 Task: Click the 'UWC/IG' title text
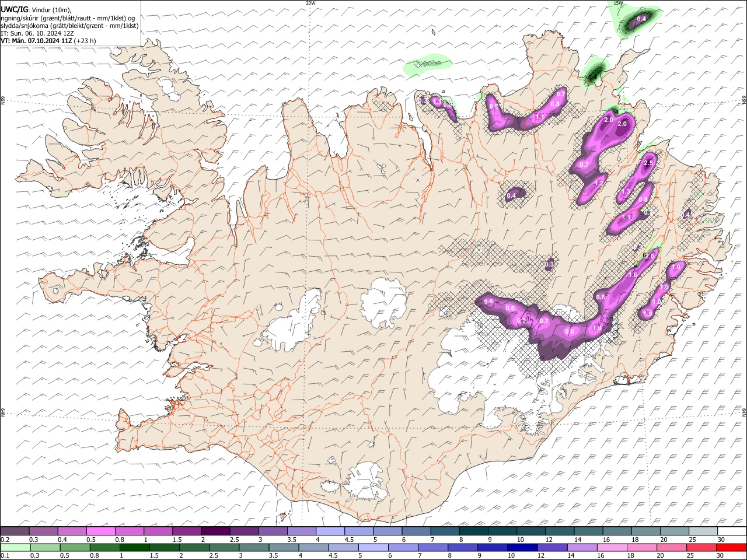point(13,10)
